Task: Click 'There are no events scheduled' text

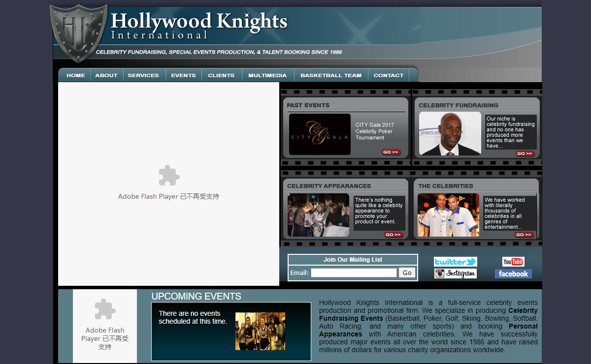Action: pyautogui.click(x=193, y=317)
